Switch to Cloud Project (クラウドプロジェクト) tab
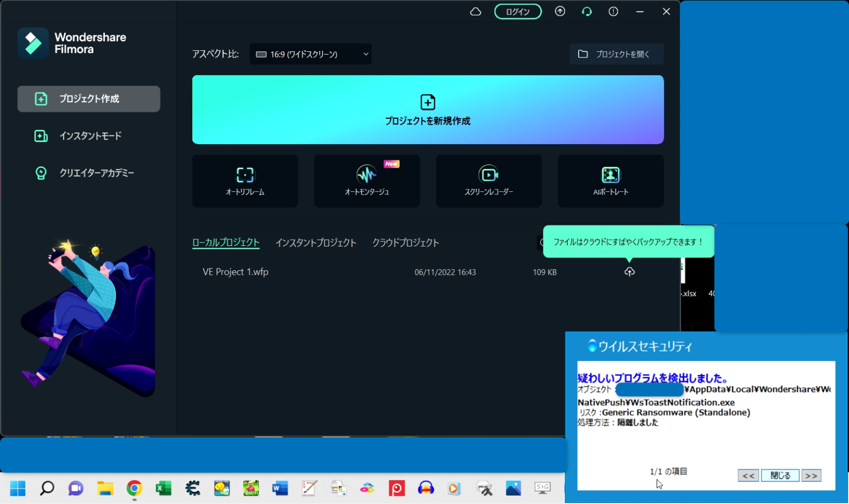Viewport: 849px width, 504px height. [405, 243]
